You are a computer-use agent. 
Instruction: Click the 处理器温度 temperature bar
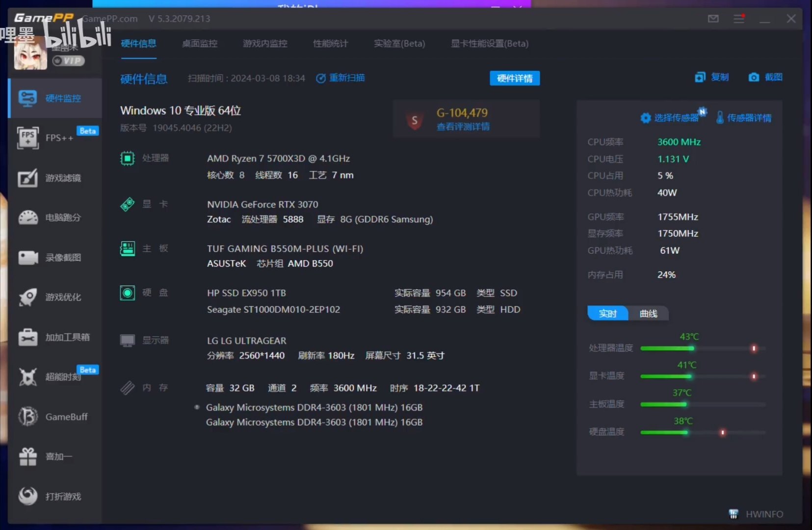703,348
